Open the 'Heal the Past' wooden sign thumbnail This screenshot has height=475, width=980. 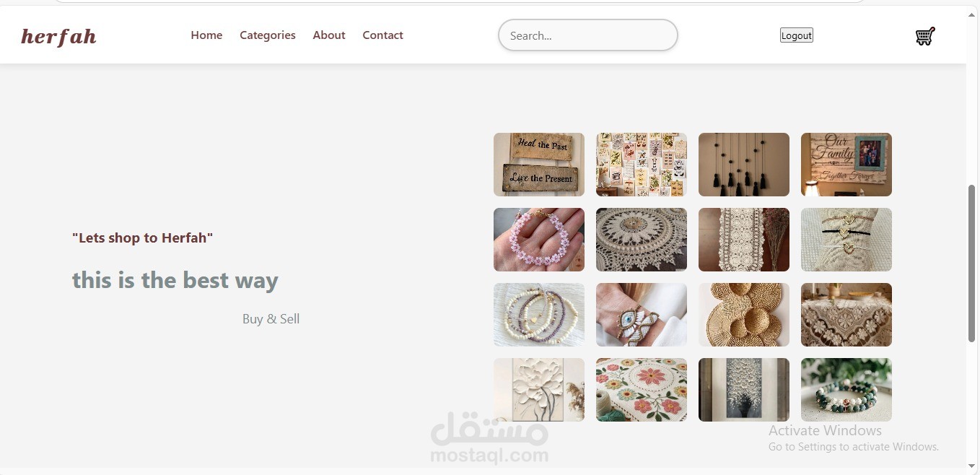point(539,165)
